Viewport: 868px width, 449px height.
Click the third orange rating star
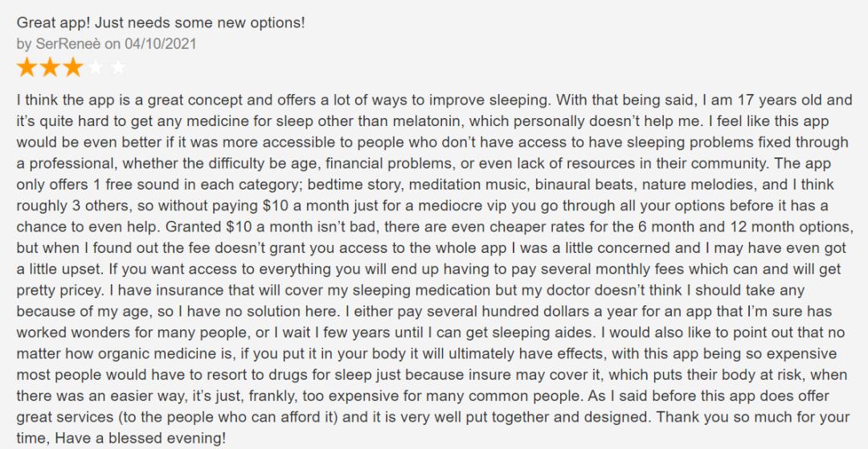73,67
